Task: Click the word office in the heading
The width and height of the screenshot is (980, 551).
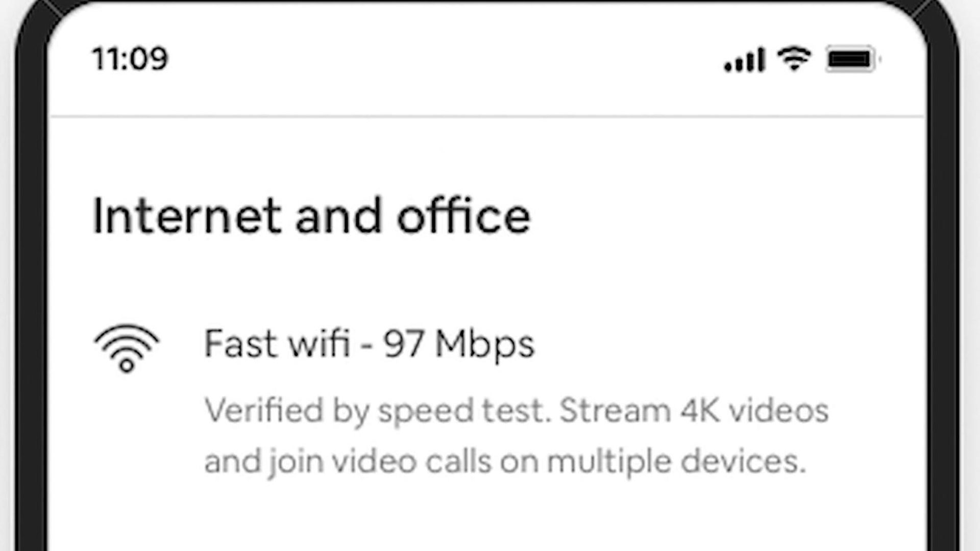Action: coord(463,216)
